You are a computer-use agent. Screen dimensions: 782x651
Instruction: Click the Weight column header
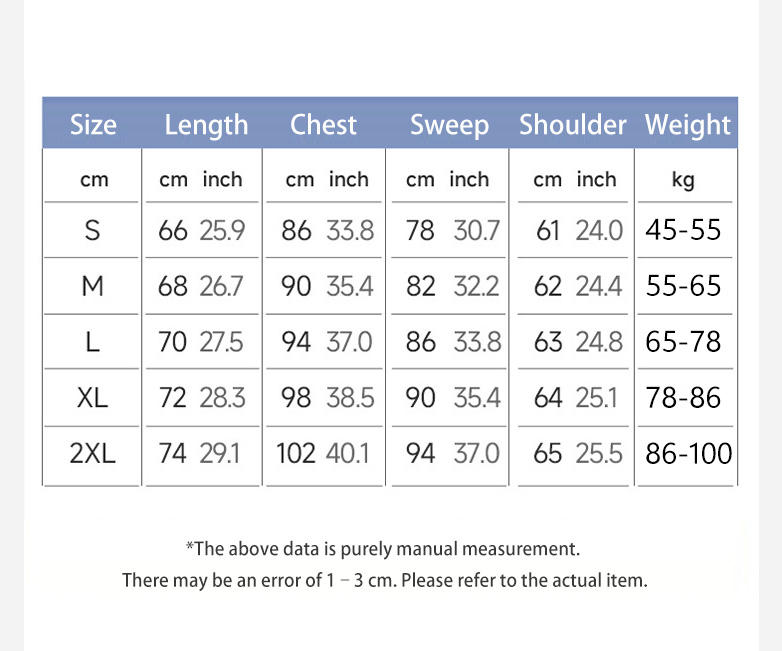(x=688, y=125)
